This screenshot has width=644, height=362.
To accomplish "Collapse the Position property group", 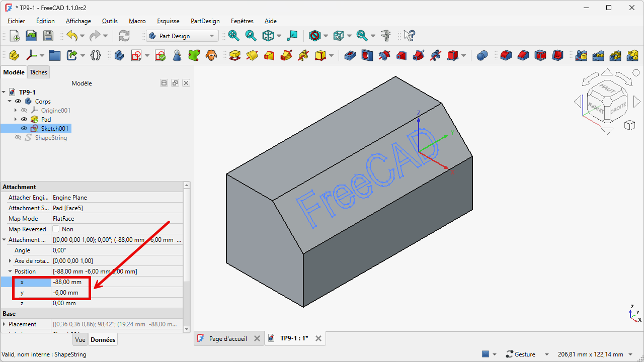I will tap(10, 271).
